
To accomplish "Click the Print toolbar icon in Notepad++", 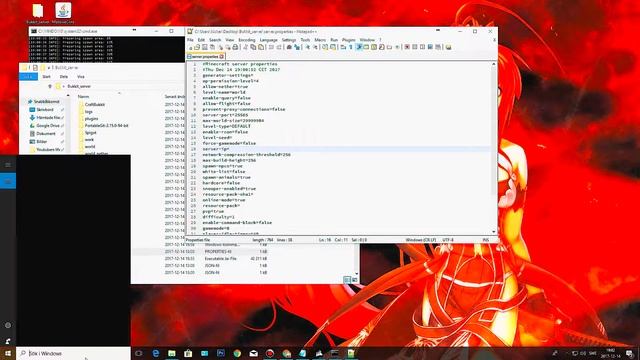I will 235,47.
